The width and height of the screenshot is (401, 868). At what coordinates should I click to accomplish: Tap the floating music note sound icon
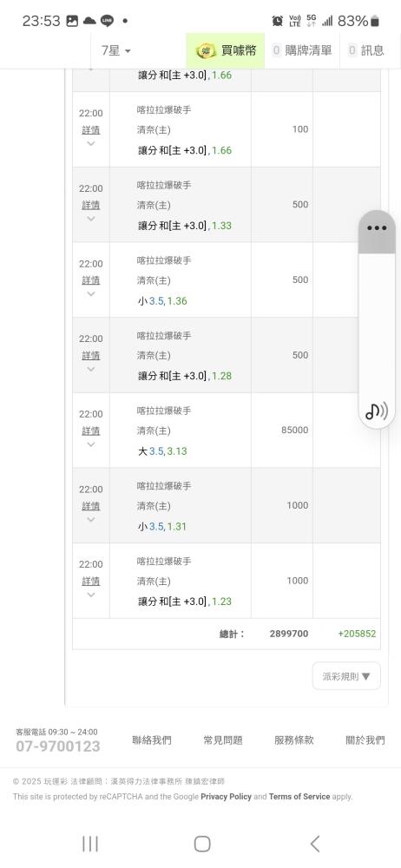coord(377,411)
